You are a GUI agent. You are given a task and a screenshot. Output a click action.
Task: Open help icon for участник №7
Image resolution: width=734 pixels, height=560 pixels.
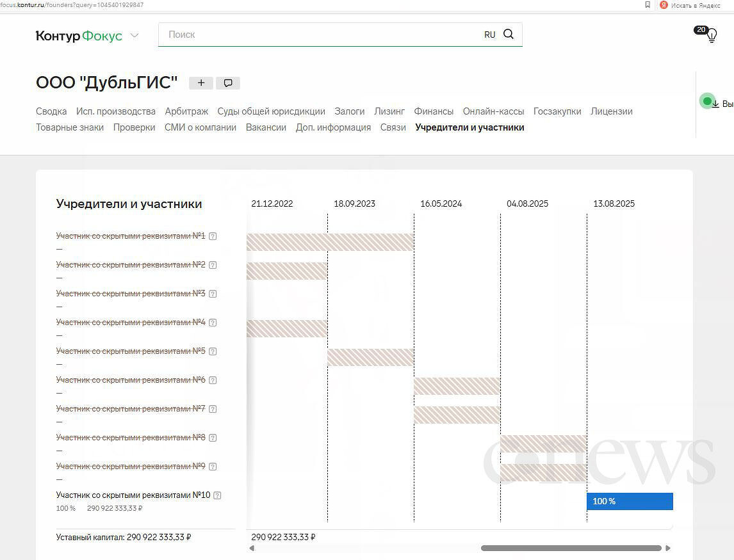tap(213, 409)
